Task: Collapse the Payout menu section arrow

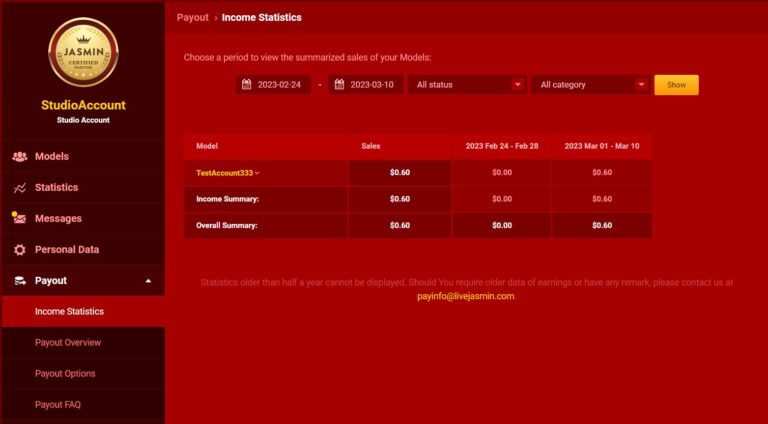Action: tap(148, 281)
